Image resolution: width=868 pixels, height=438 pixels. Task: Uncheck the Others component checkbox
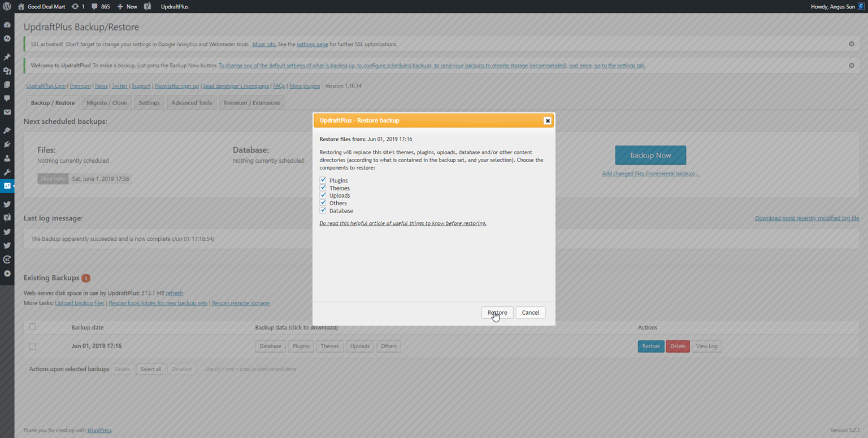(x=323, y=202)
